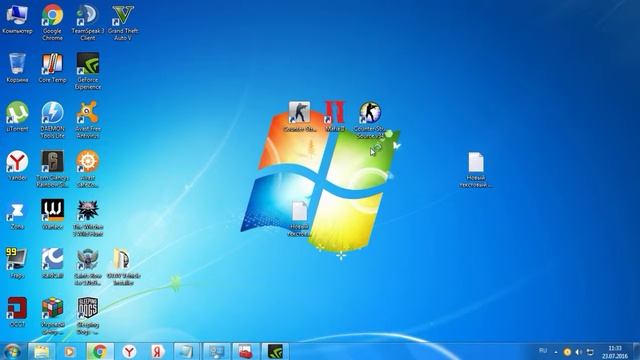Screen dimensions: 640x360
Task: Select the text document over the Windows logo
Action: coord(299,218)
